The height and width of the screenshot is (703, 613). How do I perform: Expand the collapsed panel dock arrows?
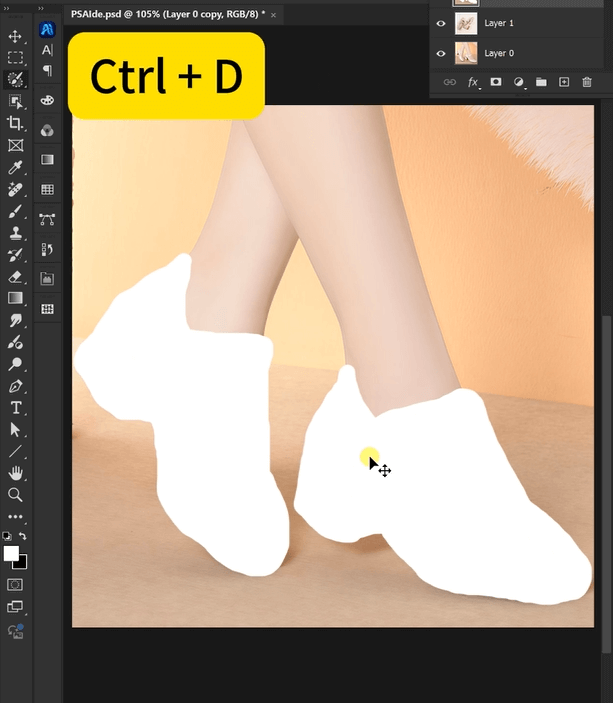(x=41, y=9)
